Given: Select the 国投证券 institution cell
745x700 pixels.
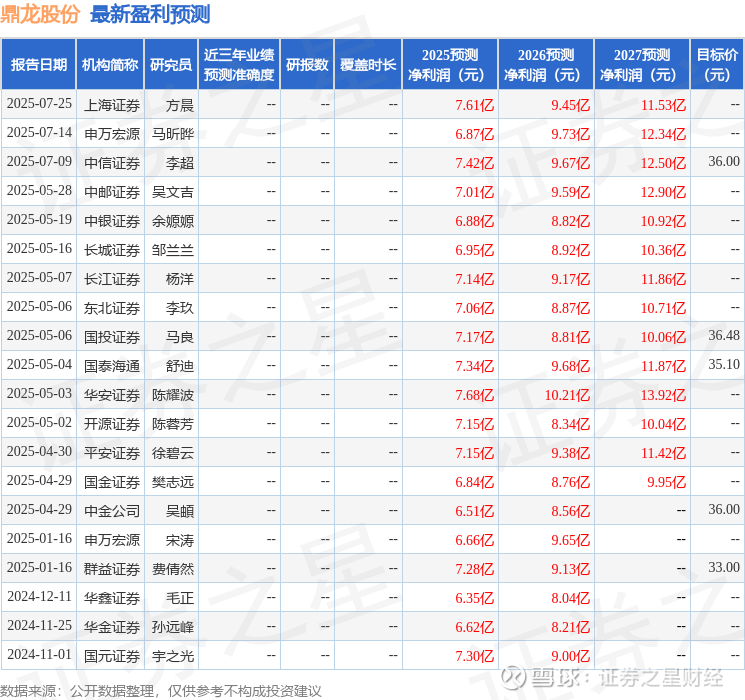Looking at the screenshot, I should [112, 337].
